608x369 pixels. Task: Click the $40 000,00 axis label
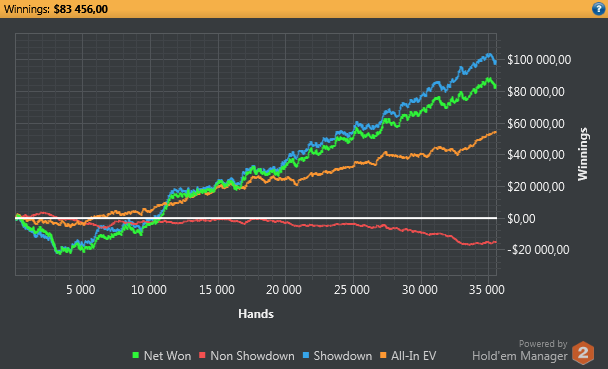[536, 155]
